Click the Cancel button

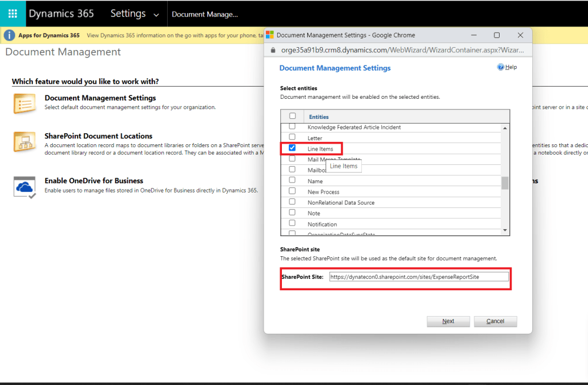coord(495,321)
